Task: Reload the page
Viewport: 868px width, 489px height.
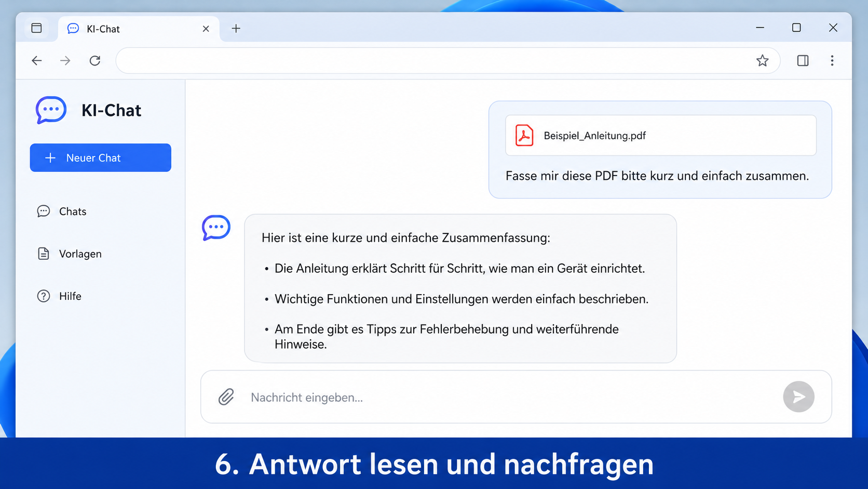Action: pos(94,60)
